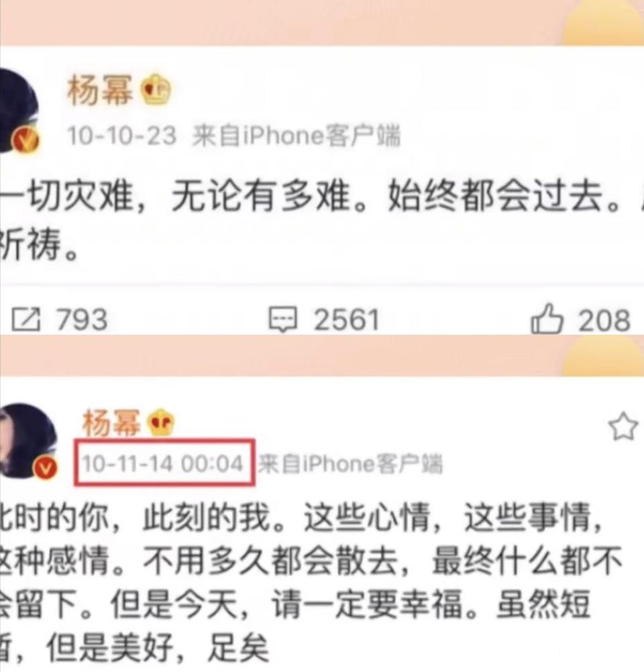
Task: Like the first post with thumbs-up icon
Action: 547,319
